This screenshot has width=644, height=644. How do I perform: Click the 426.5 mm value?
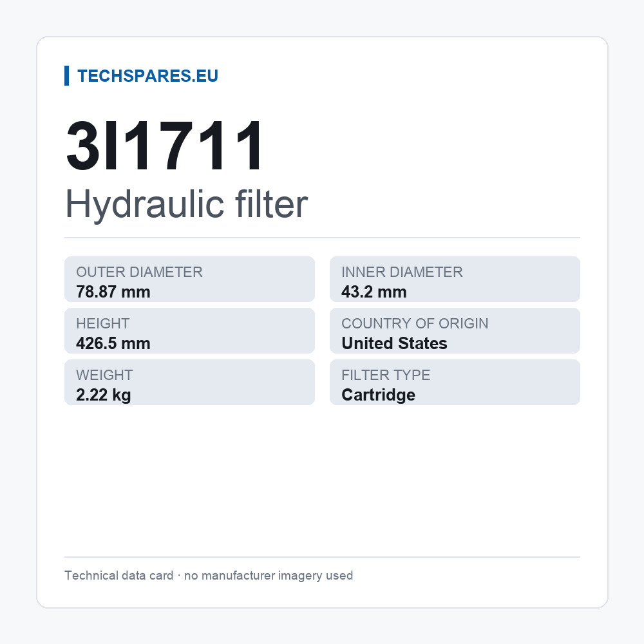pyautogui.click(x=113, y=343)
